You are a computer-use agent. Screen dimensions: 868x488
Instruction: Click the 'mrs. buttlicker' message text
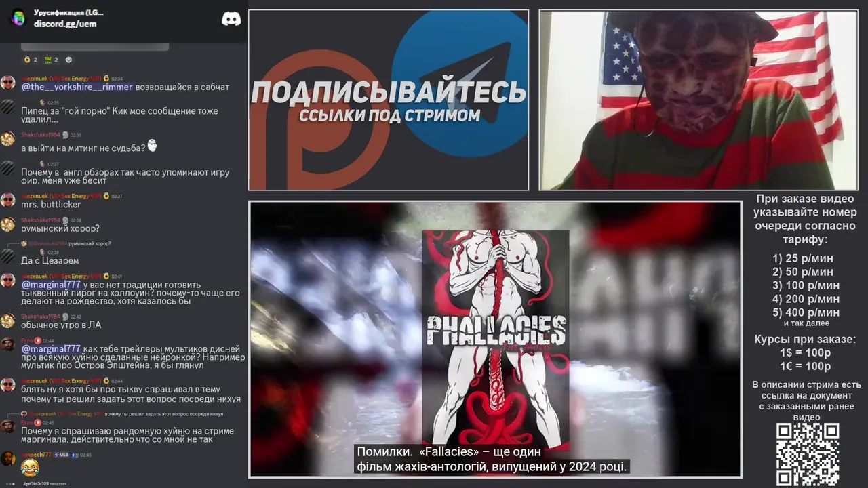click(51, 204)
